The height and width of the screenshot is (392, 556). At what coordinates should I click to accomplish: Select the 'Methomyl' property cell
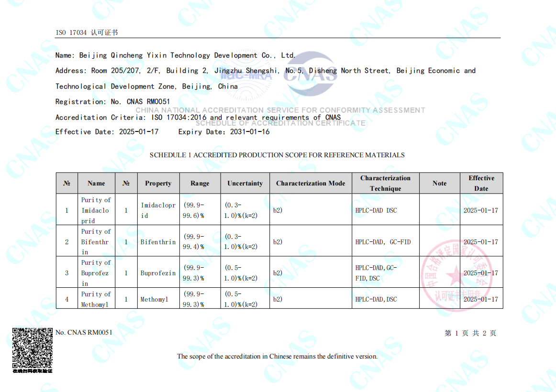(x=154, y=299)
